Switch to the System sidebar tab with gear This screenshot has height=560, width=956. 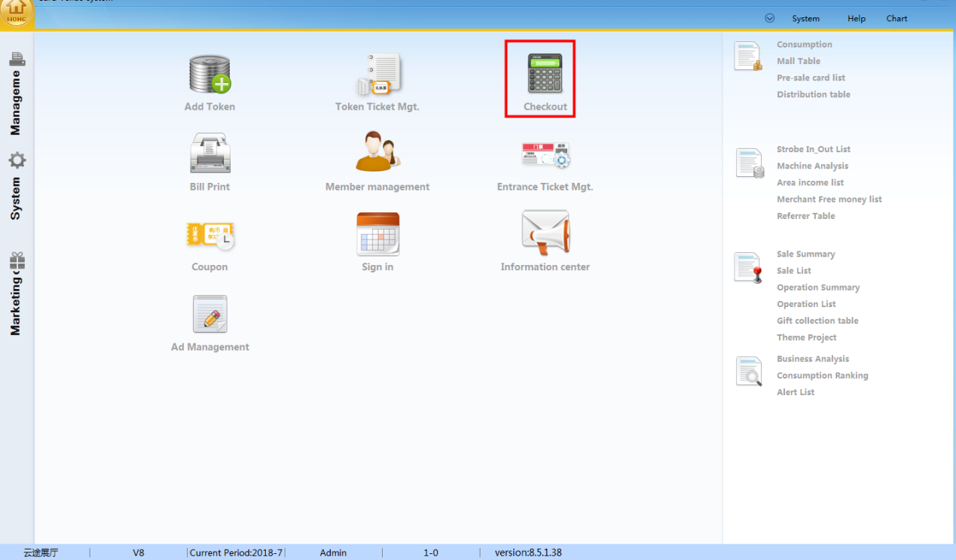pyautogui.click(x=17, y=186)
